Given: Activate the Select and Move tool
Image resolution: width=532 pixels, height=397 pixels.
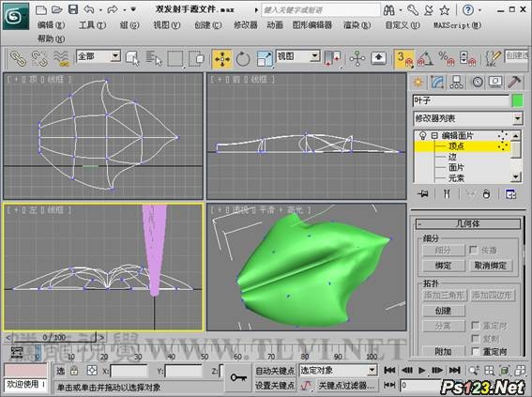Looking at the screenshot, I should (x=221, y=59).
